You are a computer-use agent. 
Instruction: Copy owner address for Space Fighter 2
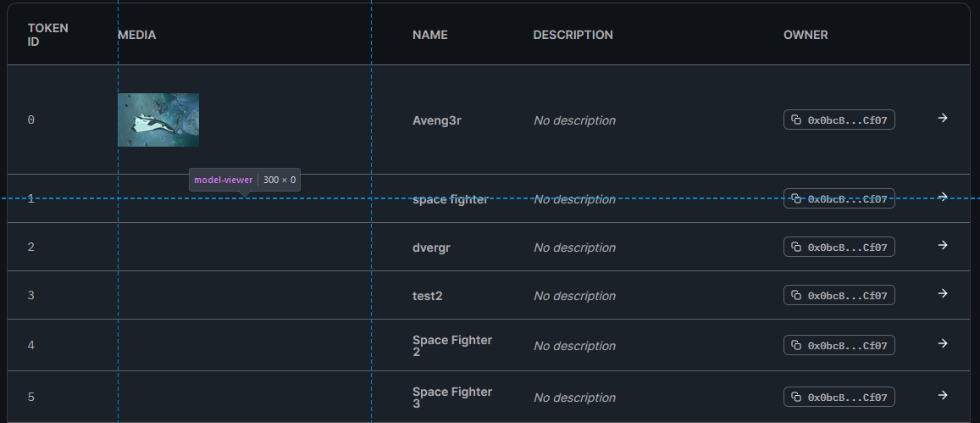point(839,345)
